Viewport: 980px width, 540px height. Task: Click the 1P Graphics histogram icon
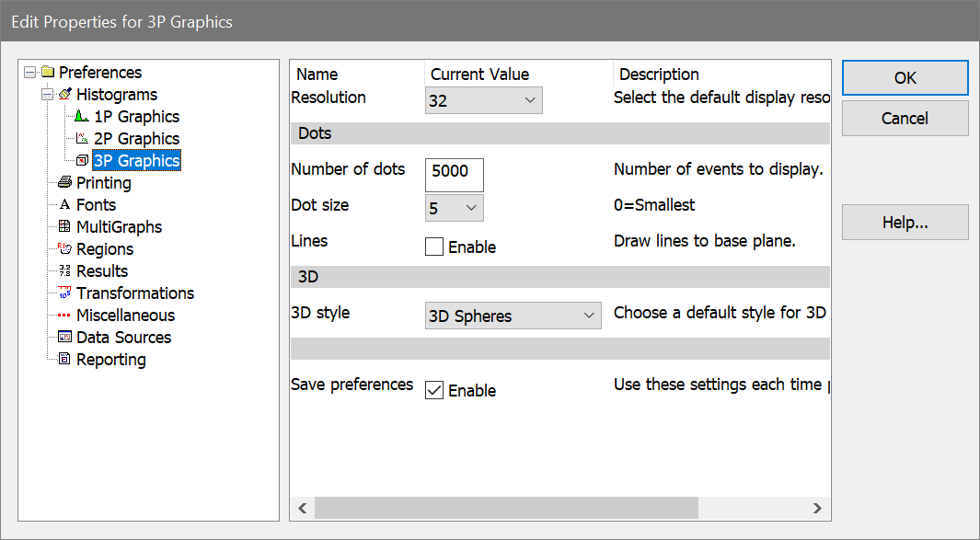tap(82, 117)
